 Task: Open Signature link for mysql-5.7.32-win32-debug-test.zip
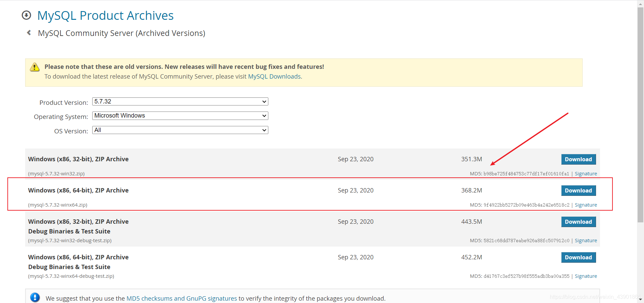pos(586,241)
